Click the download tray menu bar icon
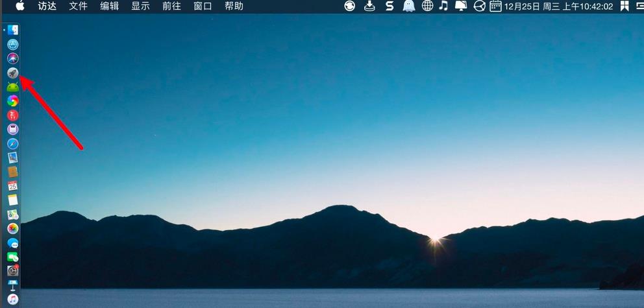The width and height of the screenshot is (644, 308). point(369,6)
